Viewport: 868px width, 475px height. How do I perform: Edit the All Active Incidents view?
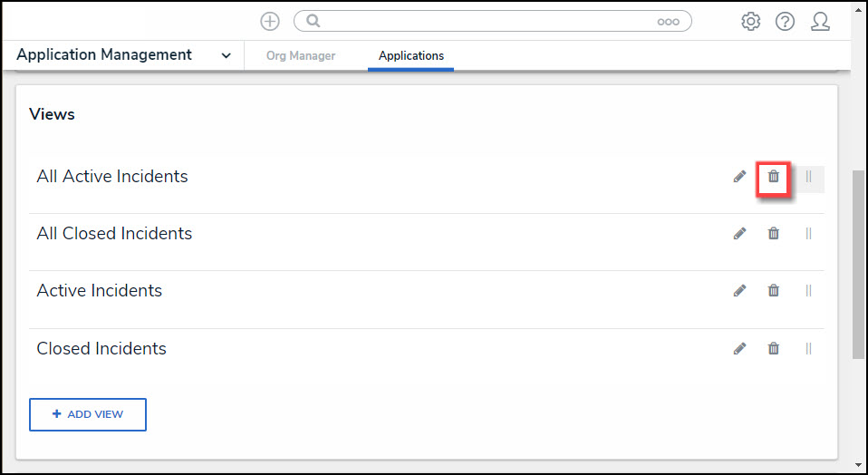click(740, 177)
